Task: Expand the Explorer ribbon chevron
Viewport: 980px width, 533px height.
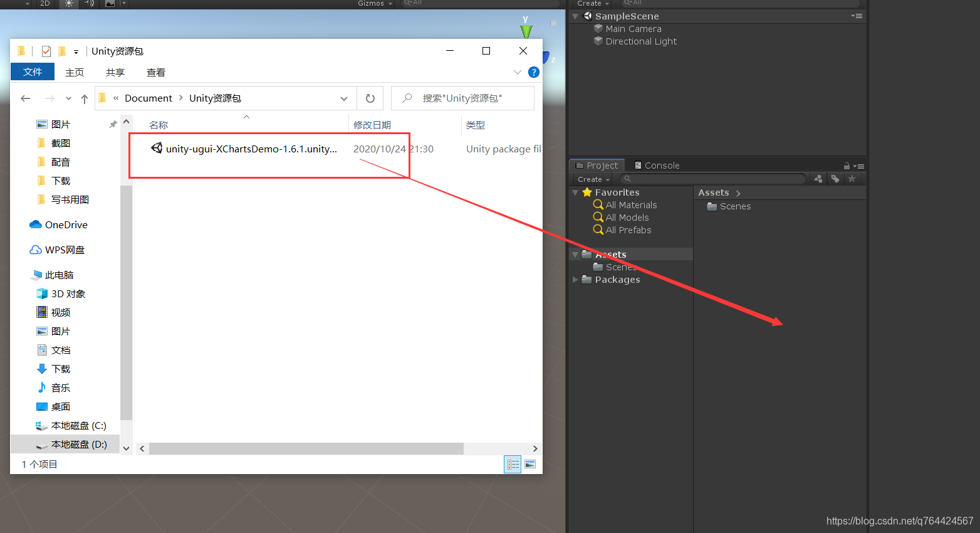Action: [x=518, y=72]
